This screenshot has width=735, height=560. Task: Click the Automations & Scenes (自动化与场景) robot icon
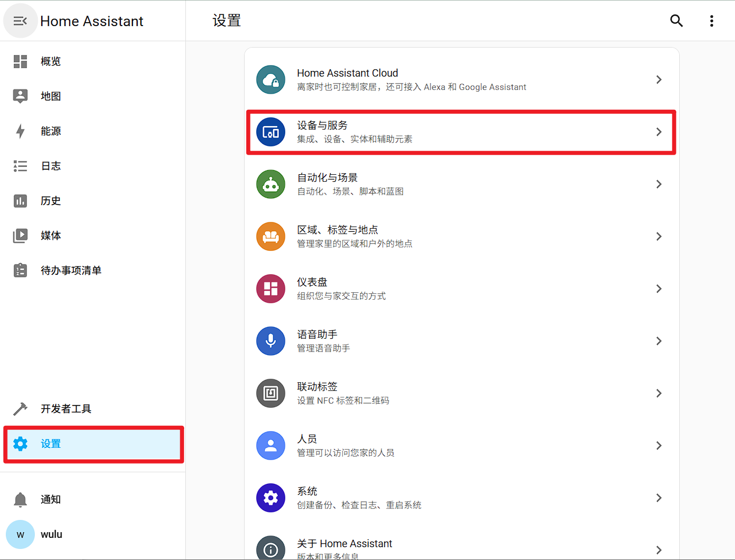click(271, 184)
